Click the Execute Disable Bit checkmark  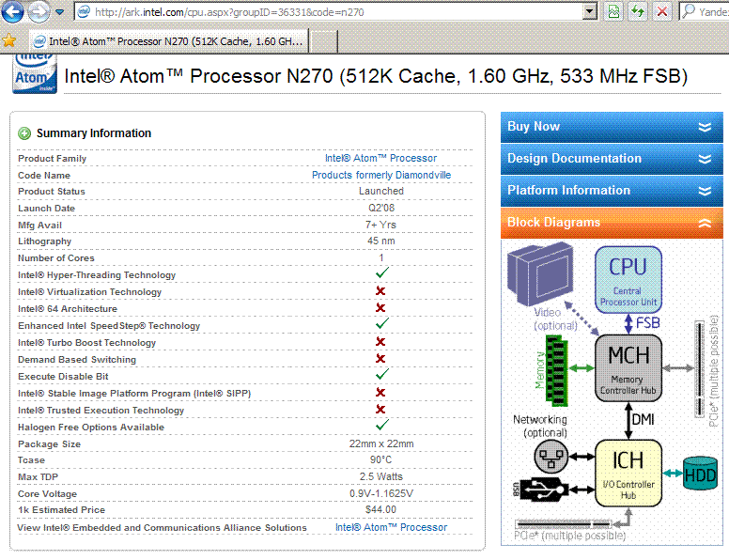[x=381, y=374]
